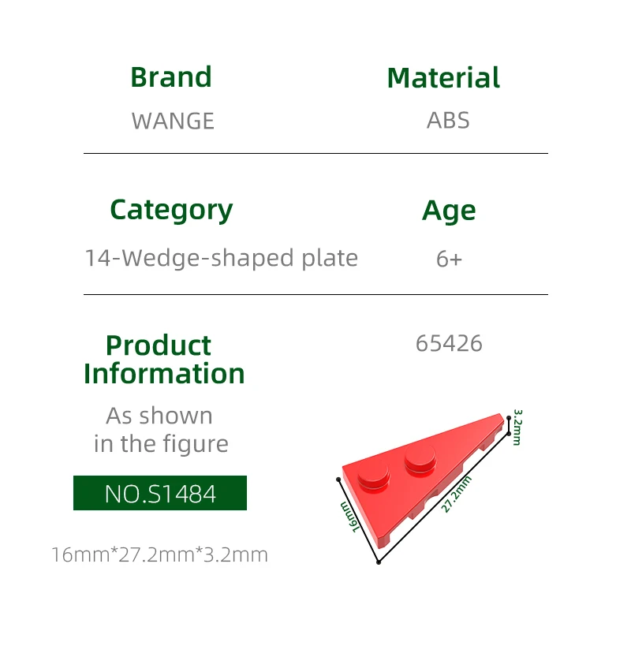This screenshot has width=631, height=672.
Task: Click the left stud on the red plate
Action: (372, 476)
